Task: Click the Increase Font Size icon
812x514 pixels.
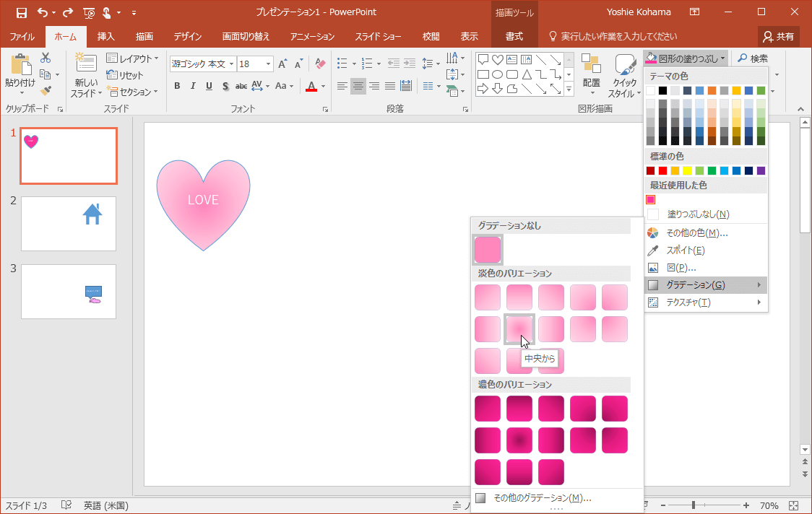Action: point(282,64)
